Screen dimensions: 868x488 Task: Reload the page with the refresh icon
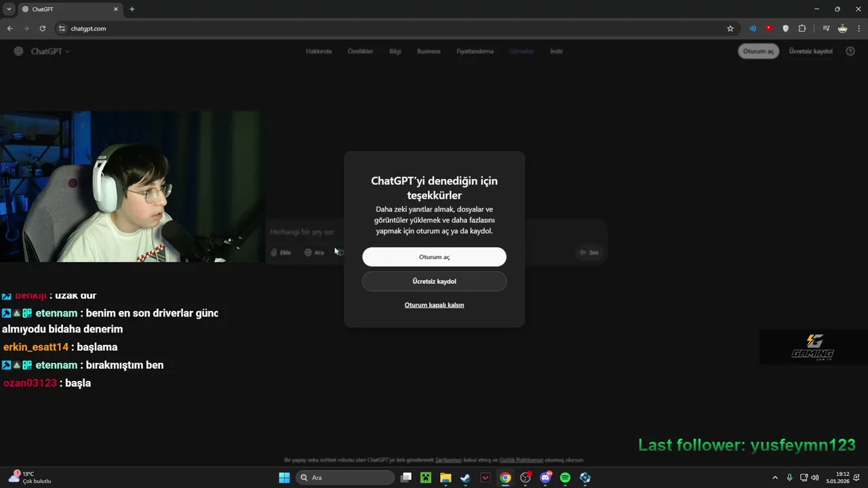pyautogui.click(x=42, y=28)
